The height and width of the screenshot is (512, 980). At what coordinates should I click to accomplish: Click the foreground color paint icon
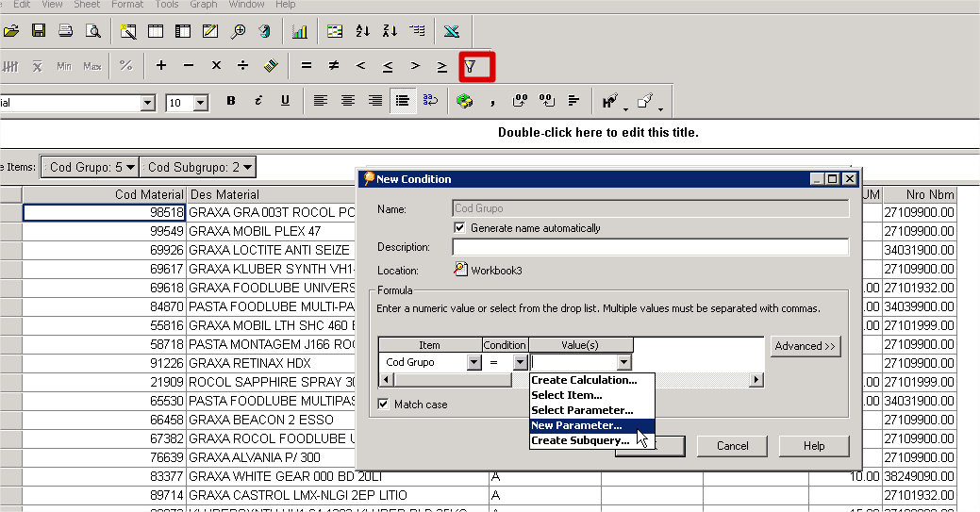(610, 101)
